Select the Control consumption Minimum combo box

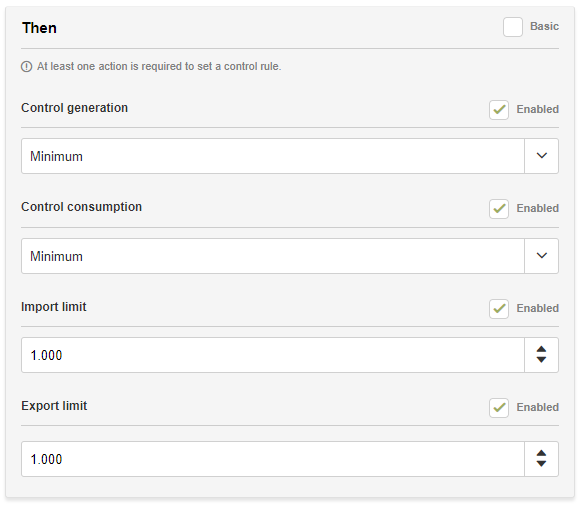tap(290, 256)
